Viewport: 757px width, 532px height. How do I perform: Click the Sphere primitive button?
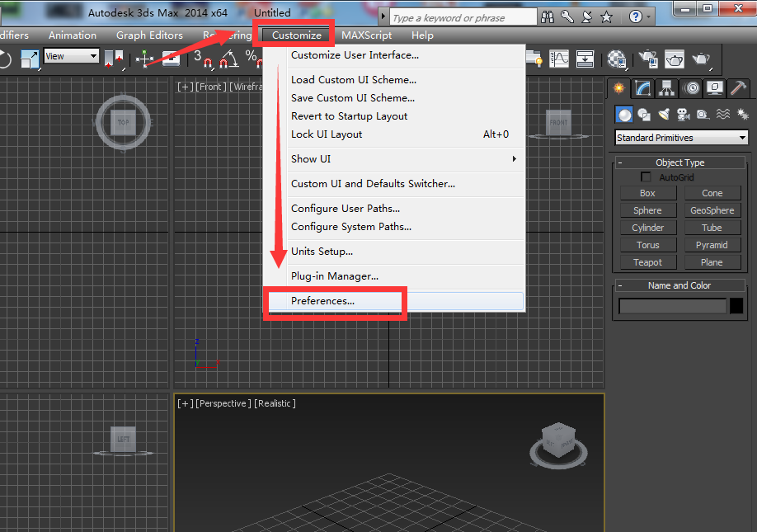pos(647,210)
